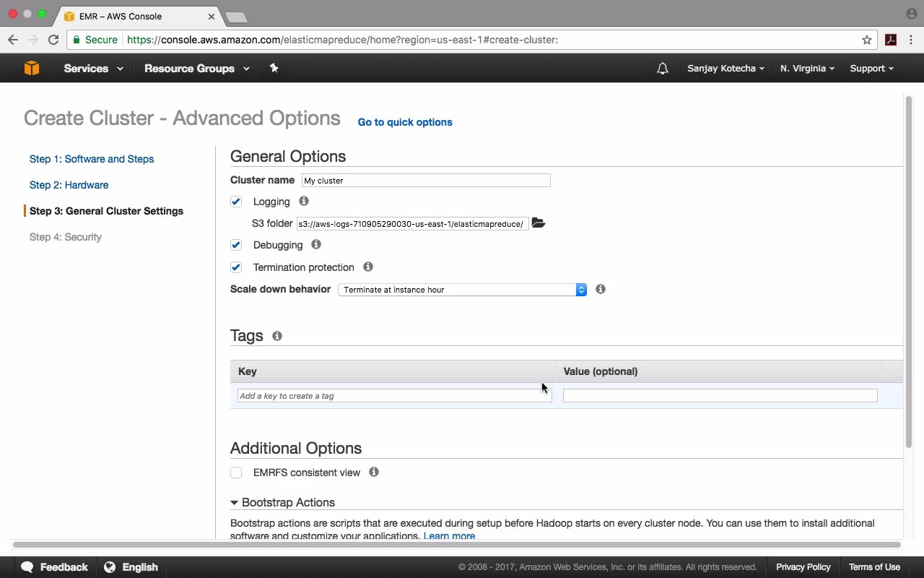The height and width of the screenshot is (578, 924).
Task: Open the N. Virginia region dropdown
Action: coord(807,69)
